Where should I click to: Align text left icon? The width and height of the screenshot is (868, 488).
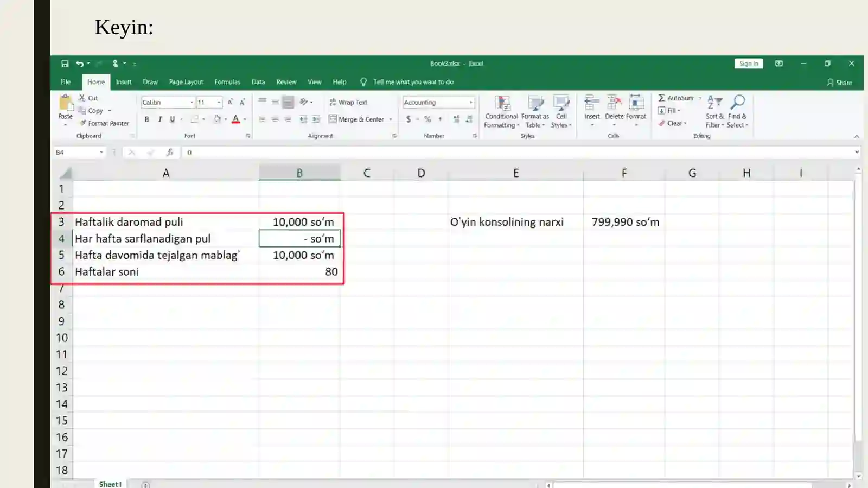(263, 119)
